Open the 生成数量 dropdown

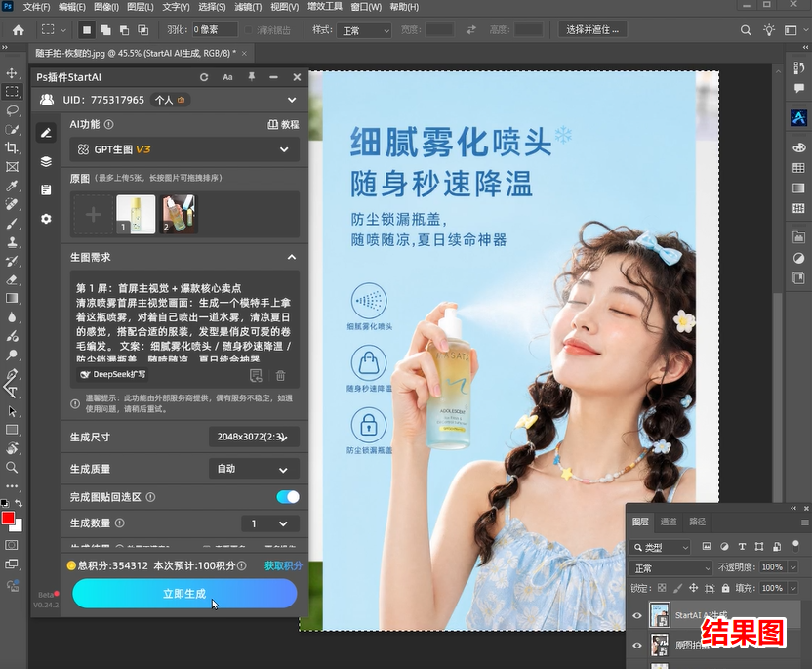(270, 523)
